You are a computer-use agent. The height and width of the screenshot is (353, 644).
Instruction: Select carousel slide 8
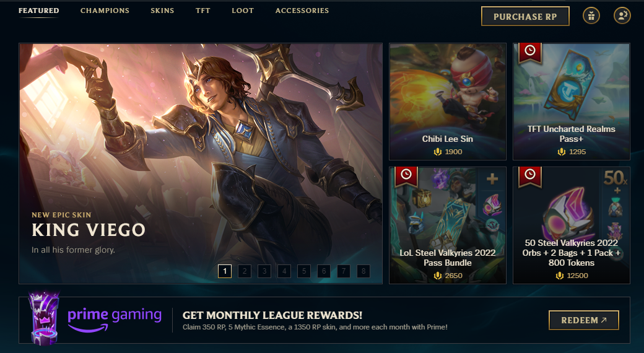[x=363, y=271]
